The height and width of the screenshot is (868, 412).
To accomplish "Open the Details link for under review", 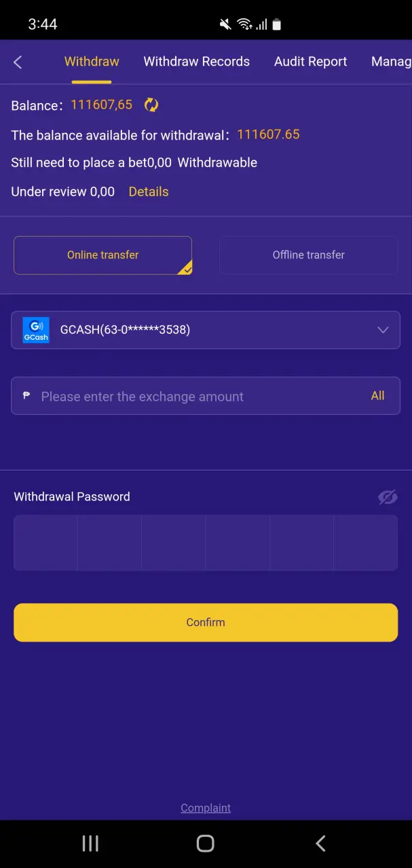I will tap(149, 192).
